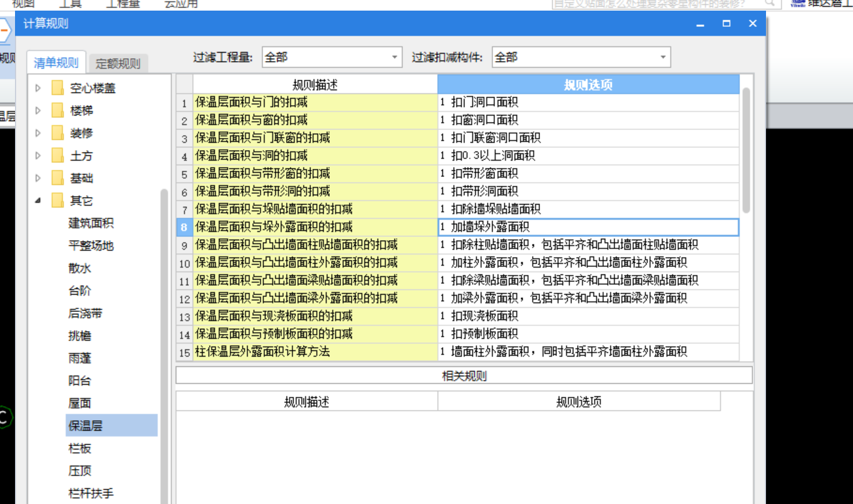This screenshot has width=853, height=504.
Task: Select rule row 保温层面积与带形洞的扣减
Action: [x=315, y=191]
